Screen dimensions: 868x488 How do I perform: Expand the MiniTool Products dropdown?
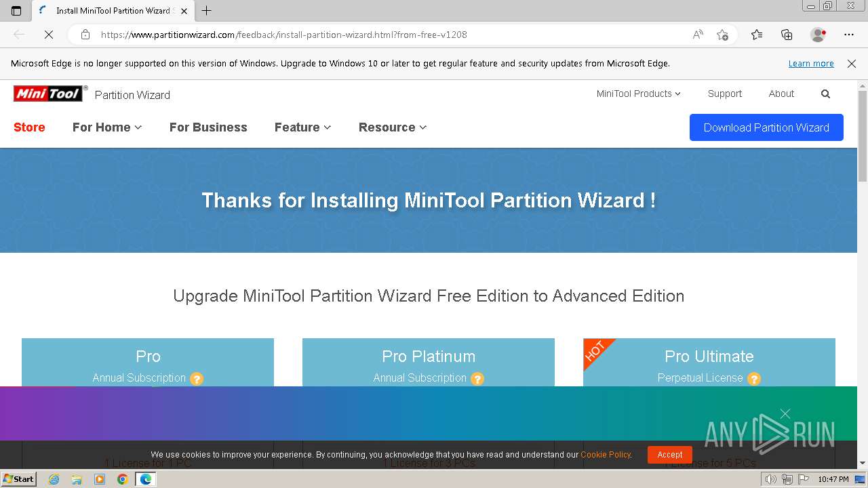tap(638, 94)
